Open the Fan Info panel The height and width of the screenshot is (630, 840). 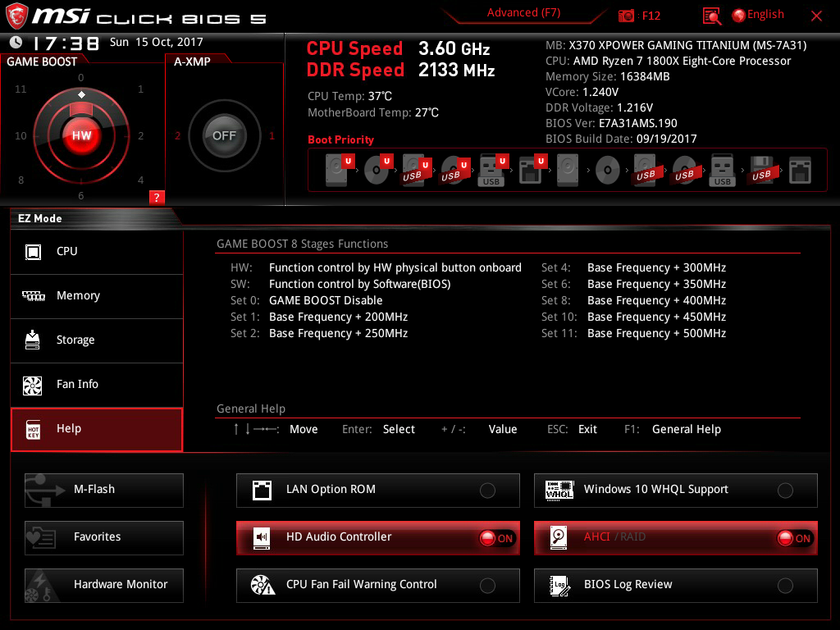(x=97, y=385)
